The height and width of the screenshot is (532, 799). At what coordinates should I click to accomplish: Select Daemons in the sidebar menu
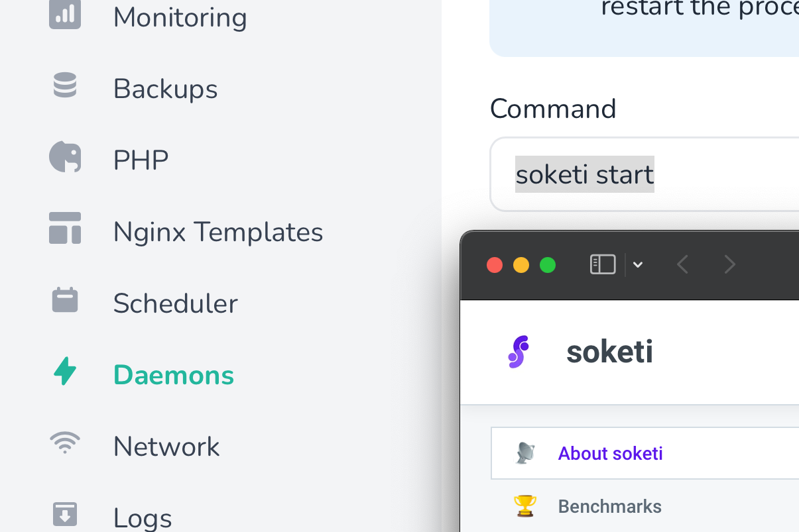[173, 375]
